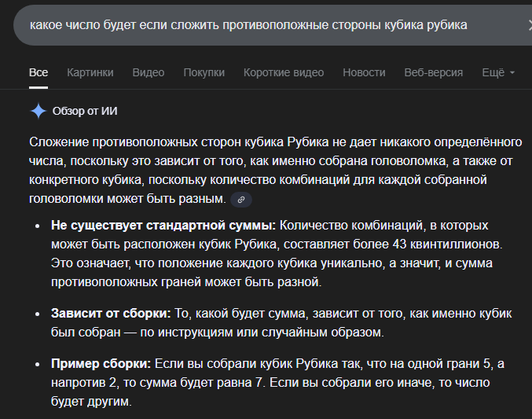Clear the search query with the X icon

click(530, 25)
